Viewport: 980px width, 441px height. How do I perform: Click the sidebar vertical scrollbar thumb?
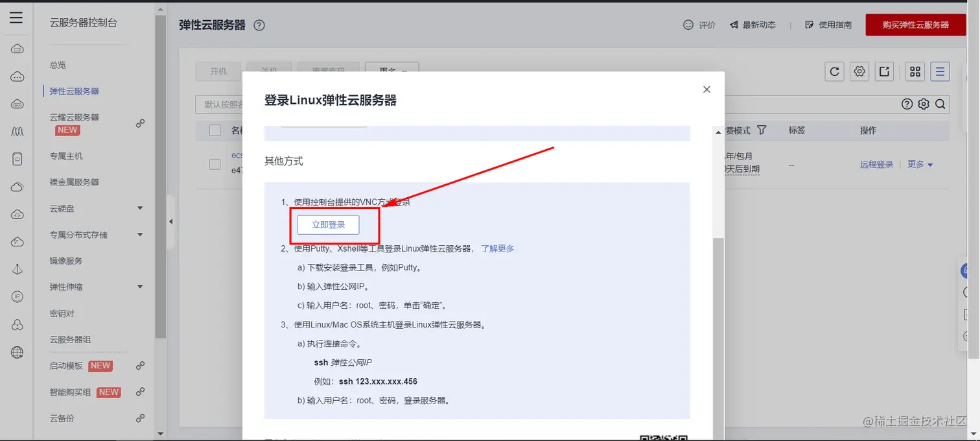pyautogui.click(x=161, y=175)
